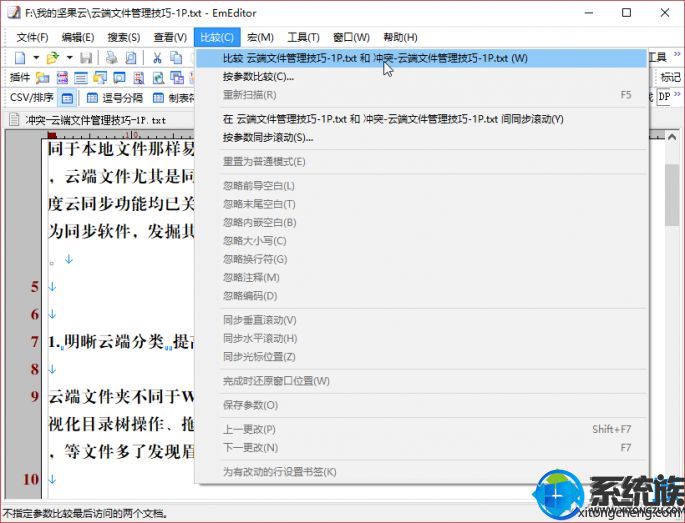Click the Print icon

pyautogui.click(x=111, y=58)
